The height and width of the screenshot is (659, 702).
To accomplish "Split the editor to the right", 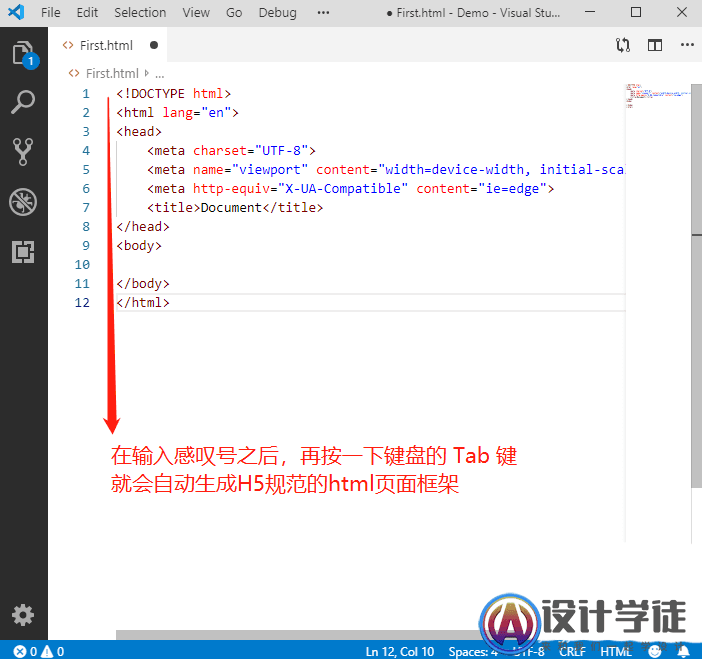I will click(655, 45).
